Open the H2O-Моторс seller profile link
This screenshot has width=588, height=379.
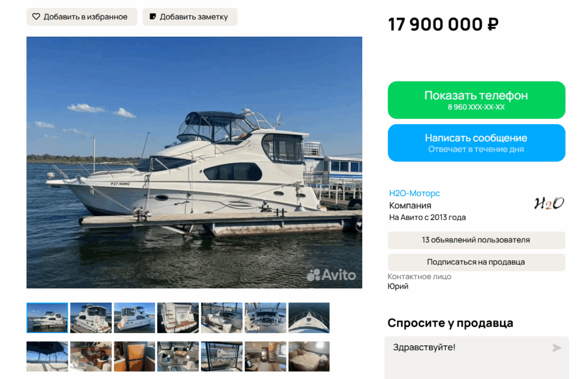415,193
